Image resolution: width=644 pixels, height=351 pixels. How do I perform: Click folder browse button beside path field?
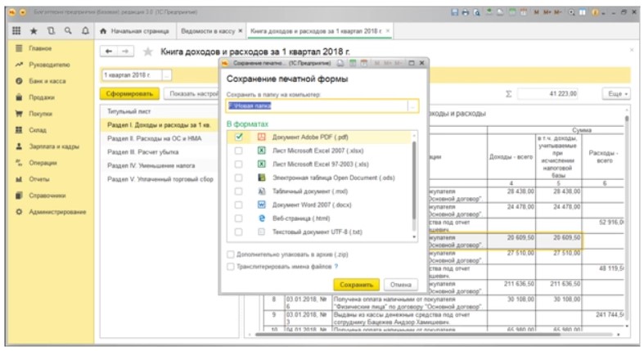coord(413,106)
